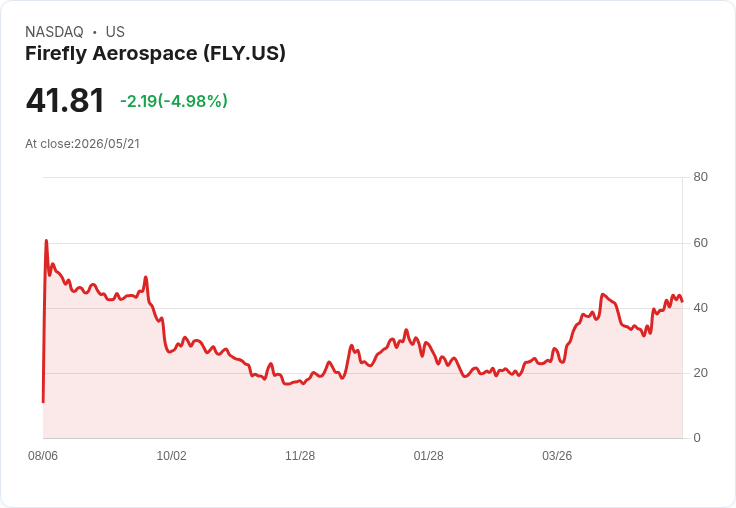Viewport: 736px width, 508px height.
Task: Click the 80 price axis label
Action: (700, 177)
